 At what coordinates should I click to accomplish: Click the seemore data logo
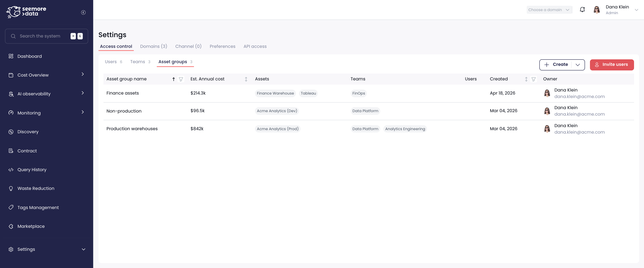(26, 12)
